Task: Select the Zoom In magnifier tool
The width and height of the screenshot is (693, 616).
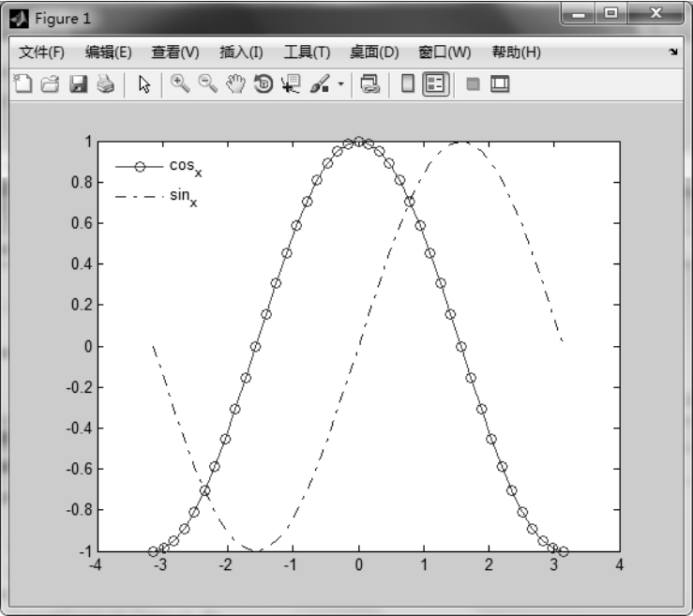Action: pos(179,84)
